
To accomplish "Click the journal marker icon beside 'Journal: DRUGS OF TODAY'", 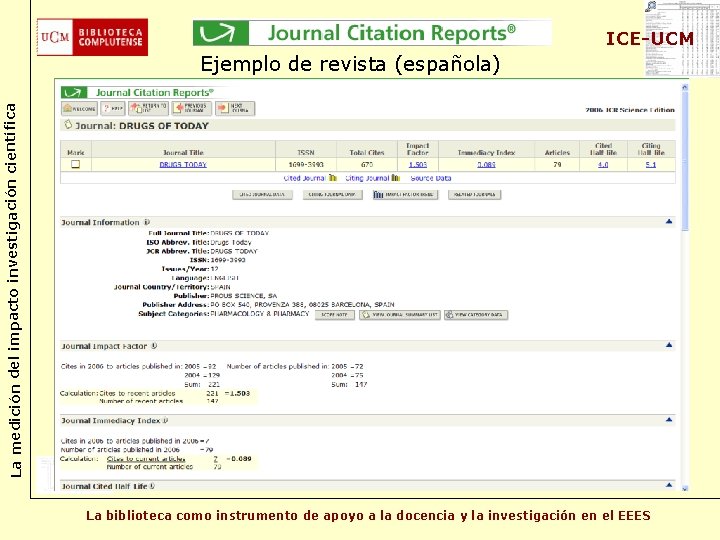I will tap(68, 124).
